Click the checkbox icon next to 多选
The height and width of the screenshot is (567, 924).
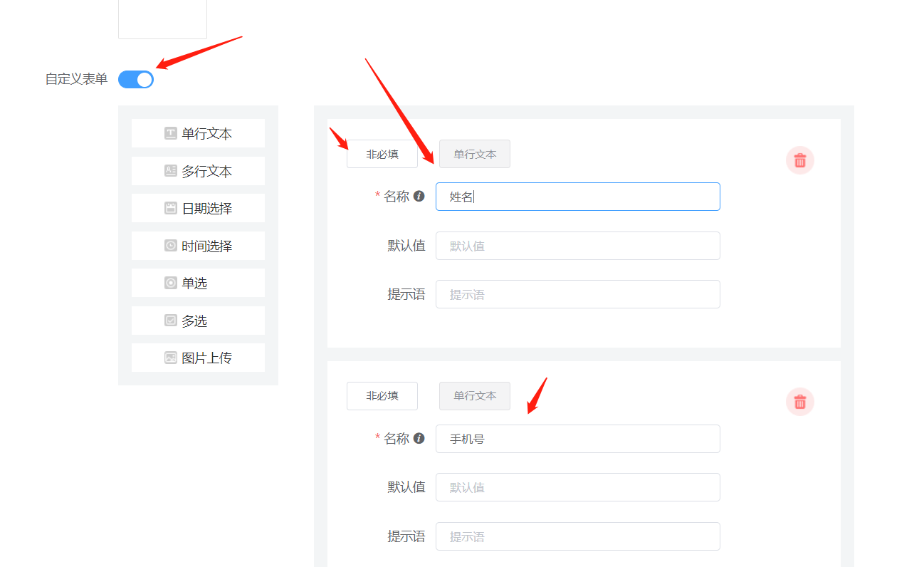coord(171,321)
